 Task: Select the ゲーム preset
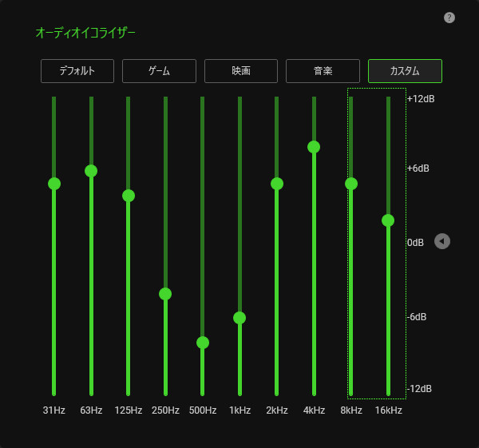pyautogui.click(x=159, y=71)
